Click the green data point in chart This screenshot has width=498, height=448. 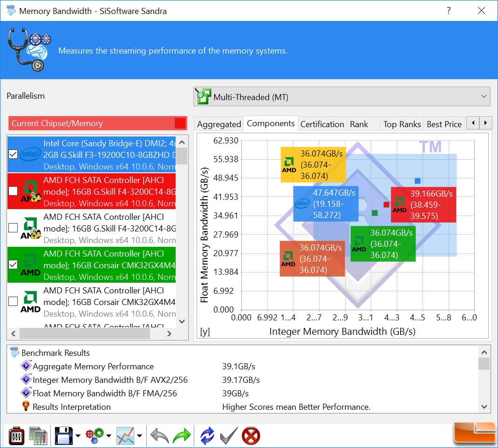[x=375, y=213]
